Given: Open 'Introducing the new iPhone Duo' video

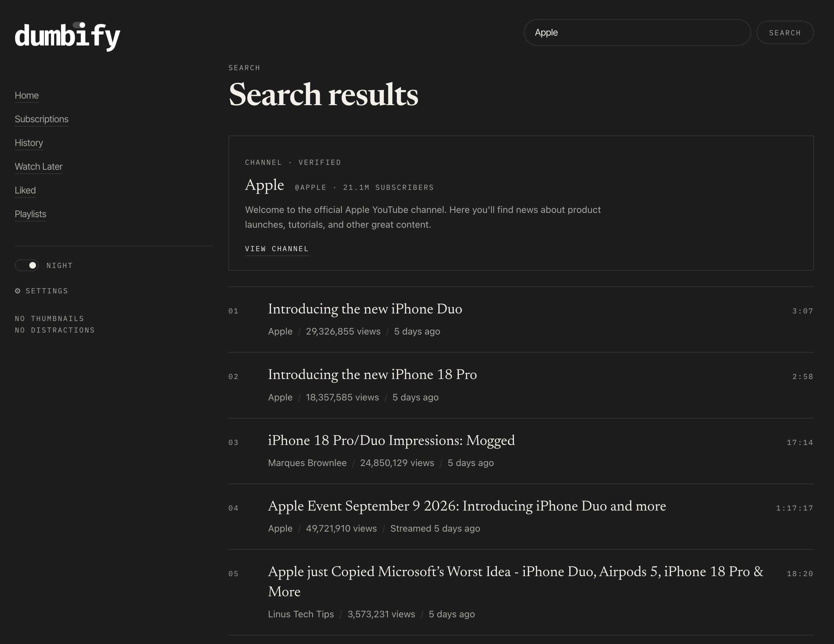Looking at the screenshot, I should [x=365, y=309].
